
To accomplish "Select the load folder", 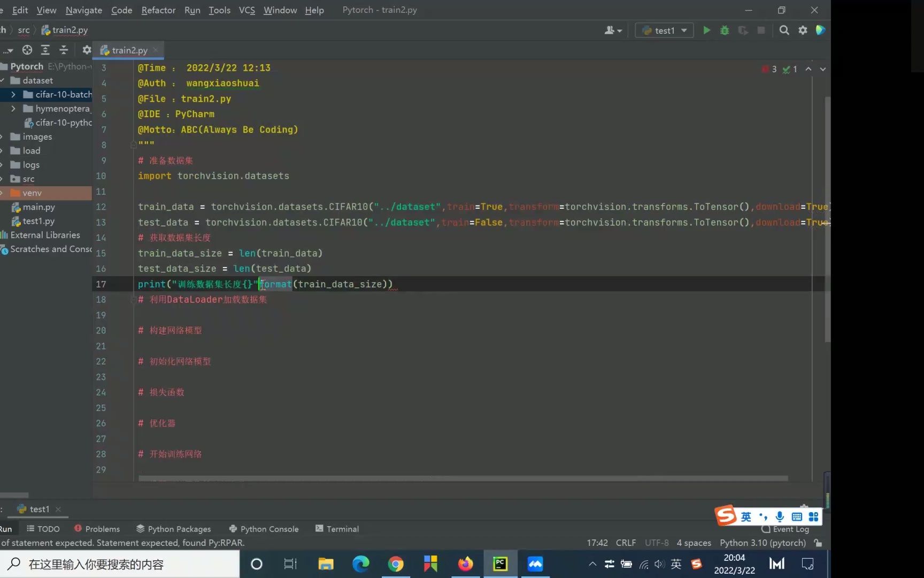I will (31, 151).
